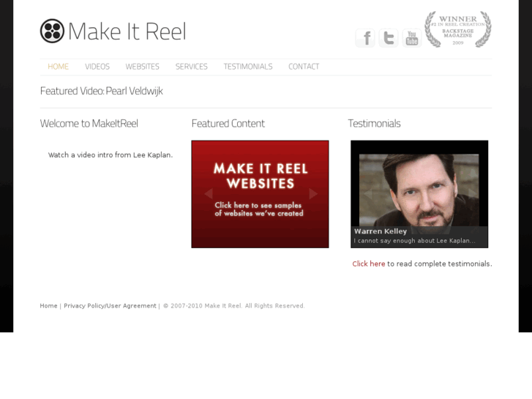Click the Backstage Magazine winner badge
This screenshot has height=399, width=532.
click(x=458, y=29)
